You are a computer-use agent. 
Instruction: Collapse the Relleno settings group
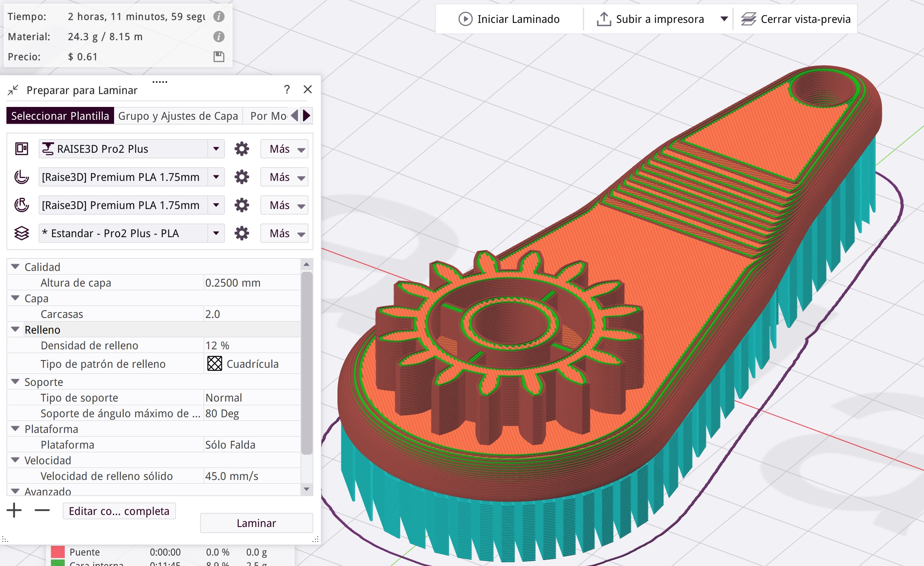click(15, 330)
